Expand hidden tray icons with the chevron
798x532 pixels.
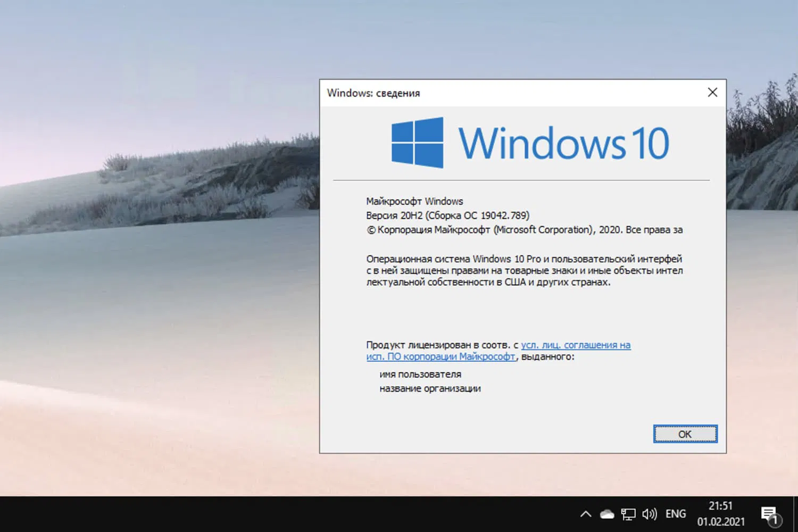pos(585,513)
